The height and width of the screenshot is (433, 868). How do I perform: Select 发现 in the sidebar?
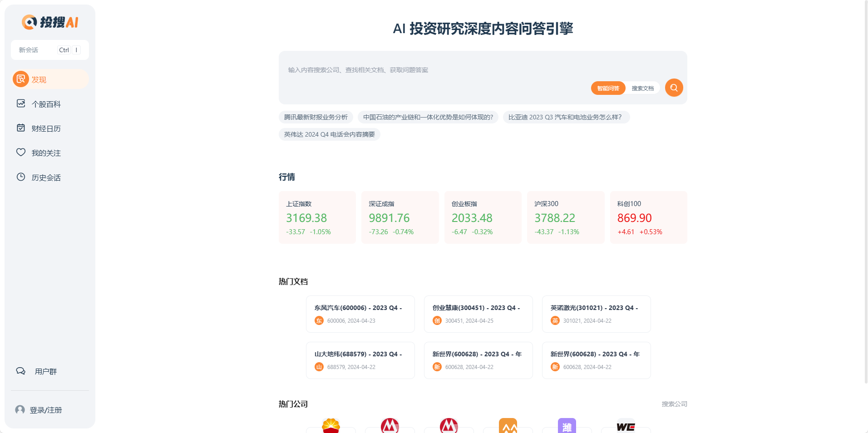click(50, 79)
